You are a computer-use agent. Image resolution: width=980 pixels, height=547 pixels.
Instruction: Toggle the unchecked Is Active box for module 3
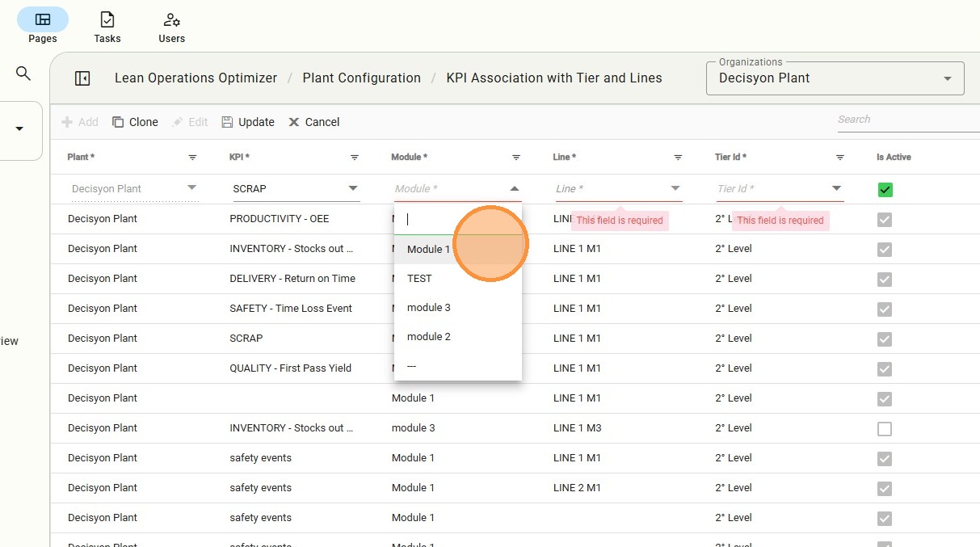[x=885, y=429]
